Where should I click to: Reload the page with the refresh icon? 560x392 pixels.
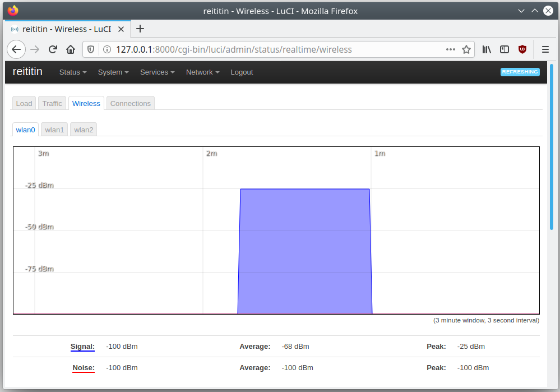53,49
